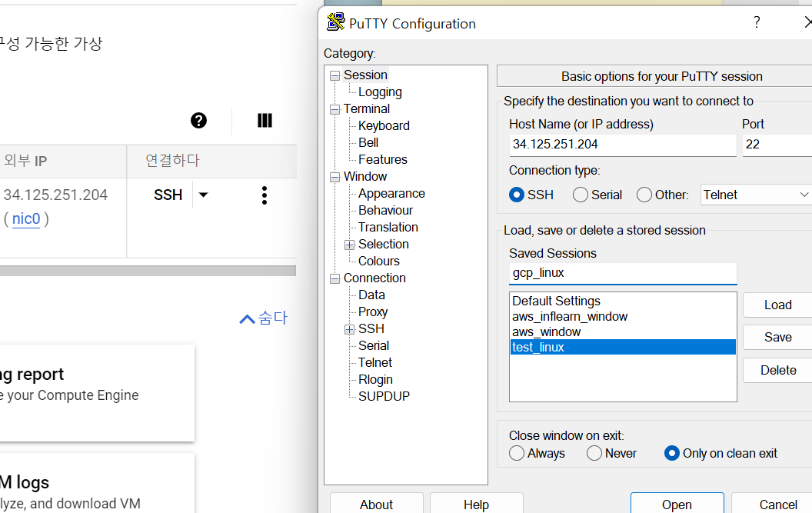Select Default Settings in session list
Image resolution: width=812 pixels, height=513 pixels.
click(623, 301)
